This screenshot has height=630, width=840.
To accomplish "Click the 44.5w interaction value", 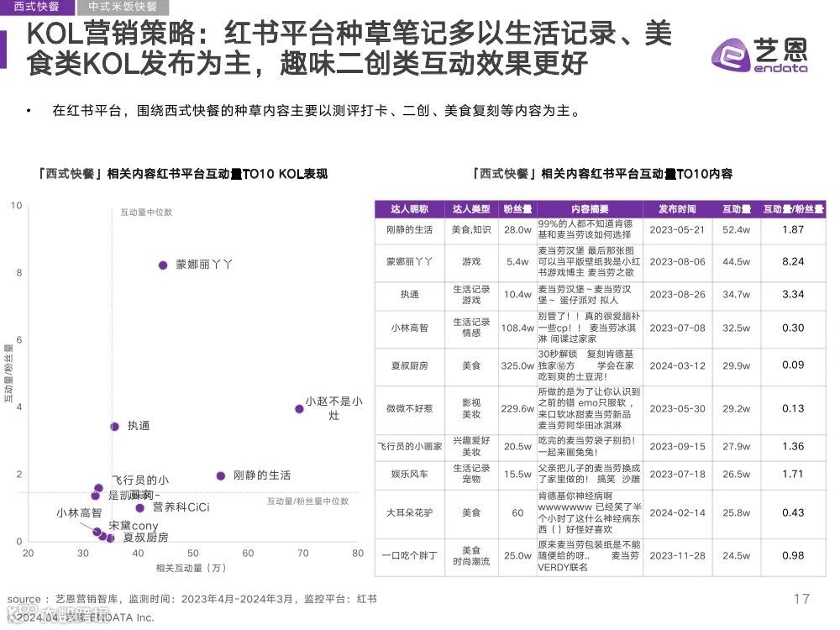I will pyautogui.click(x=736, y=262).
